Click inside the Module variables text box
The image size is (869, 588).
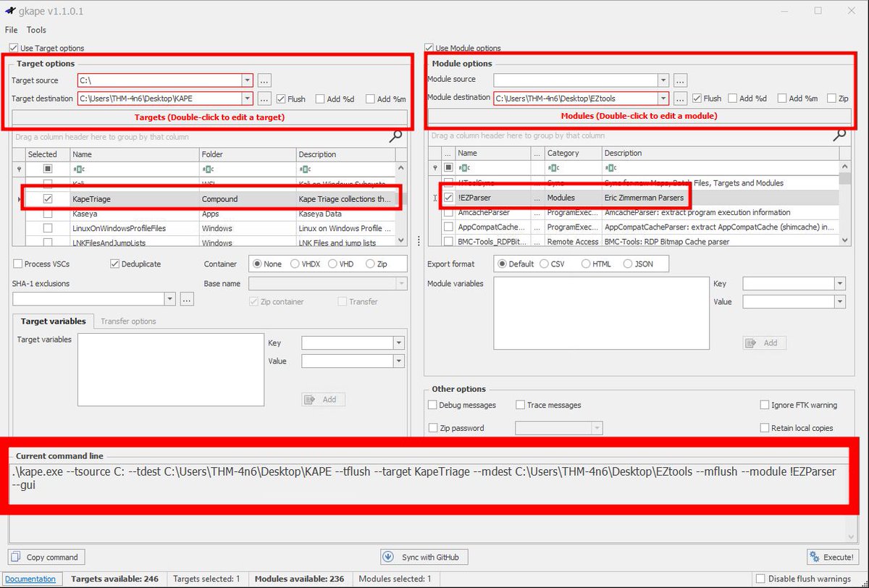coord(600,313)
